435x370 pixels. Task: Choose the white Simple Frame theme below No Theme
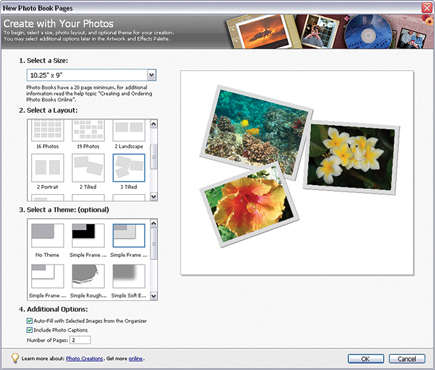[47, 276]
